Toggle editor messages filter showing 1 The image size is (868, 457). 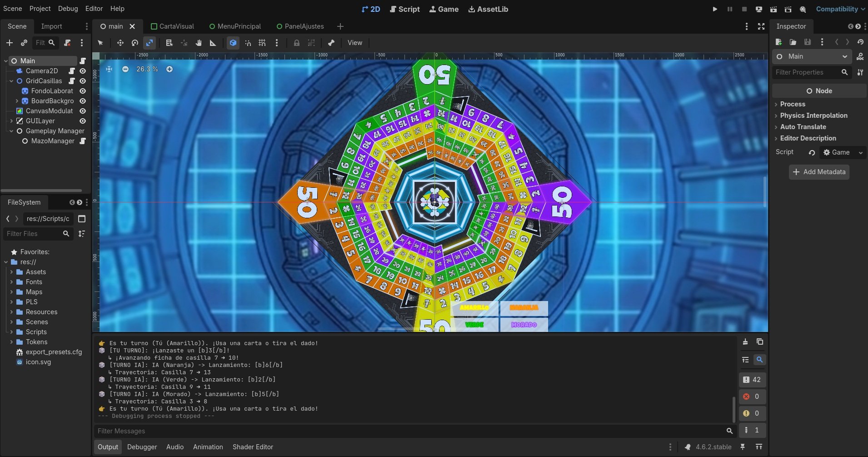click(x=752, y=430)
